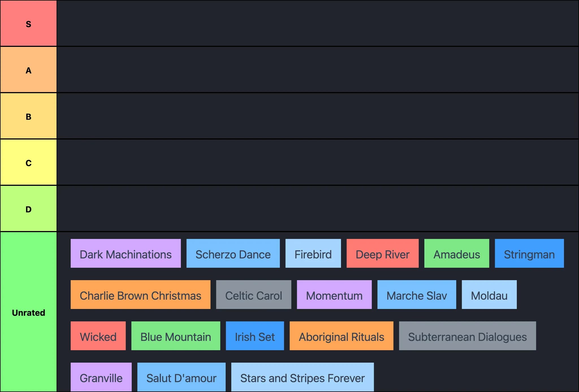Click the Subterranean Dialogues tile
This screenshot has height=392, width=579.
467,336
